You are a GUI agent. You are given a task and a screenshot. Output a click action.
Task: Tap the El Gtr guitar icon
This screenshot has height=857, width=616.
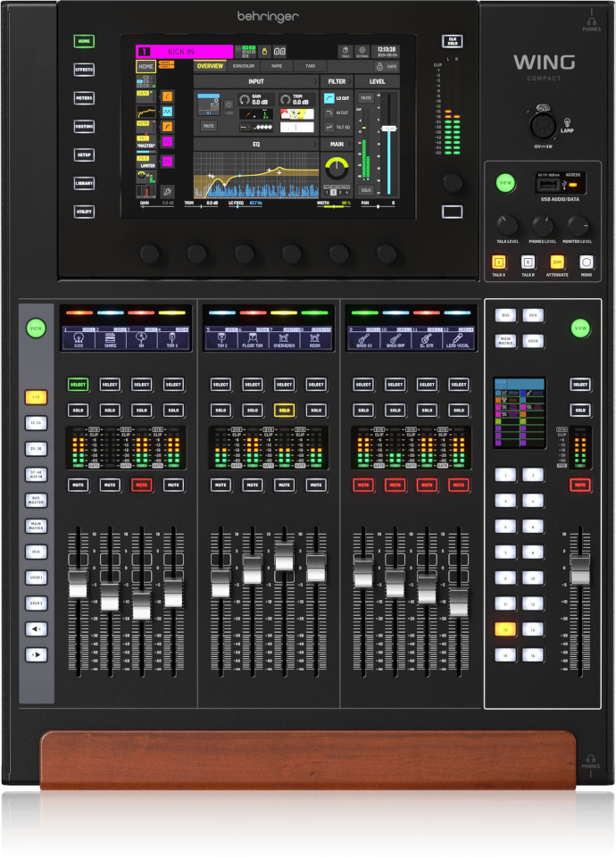point(427,338)
